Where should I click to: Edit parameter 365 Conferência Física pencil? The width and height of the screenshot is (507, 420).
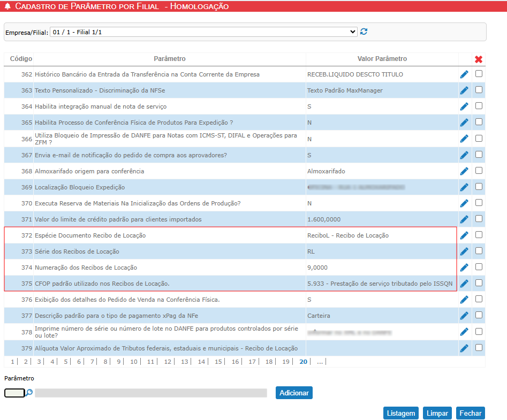464,123
